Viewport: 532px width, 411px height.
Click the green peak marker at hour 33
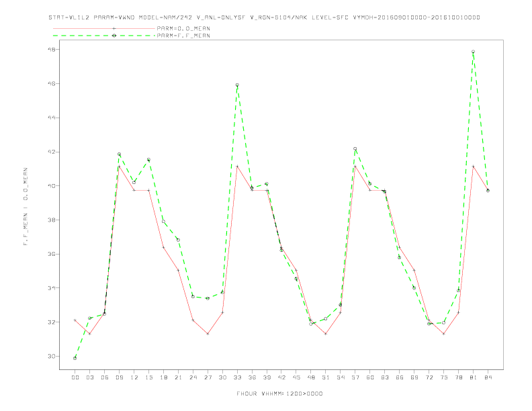point(237,85)
